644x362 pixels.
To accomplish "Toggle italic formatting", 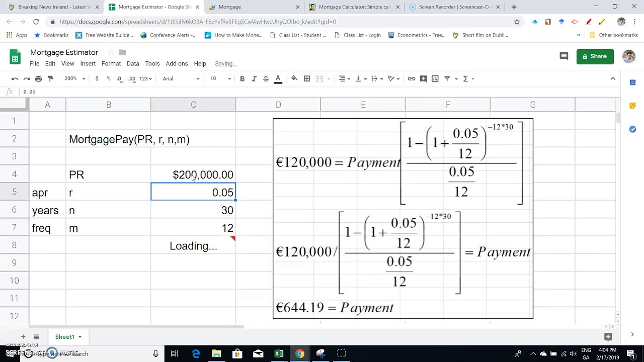I will point(254,78).
